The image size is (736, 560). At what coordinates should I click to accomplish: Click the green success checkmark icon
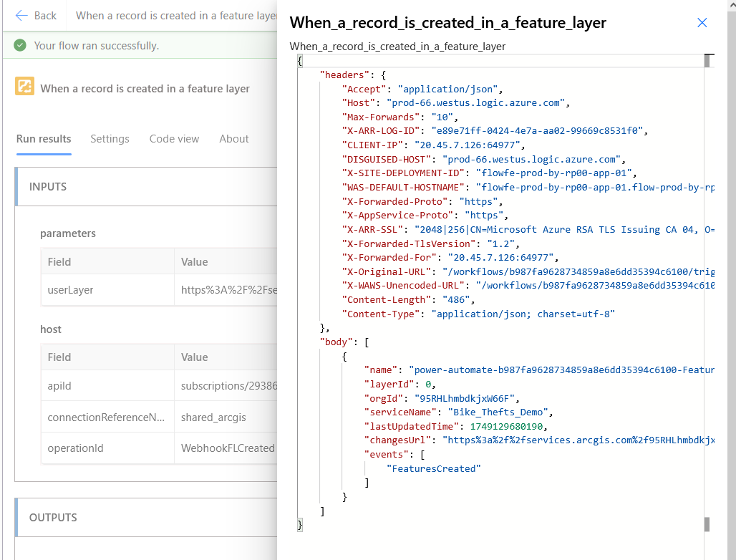point(20,46)
